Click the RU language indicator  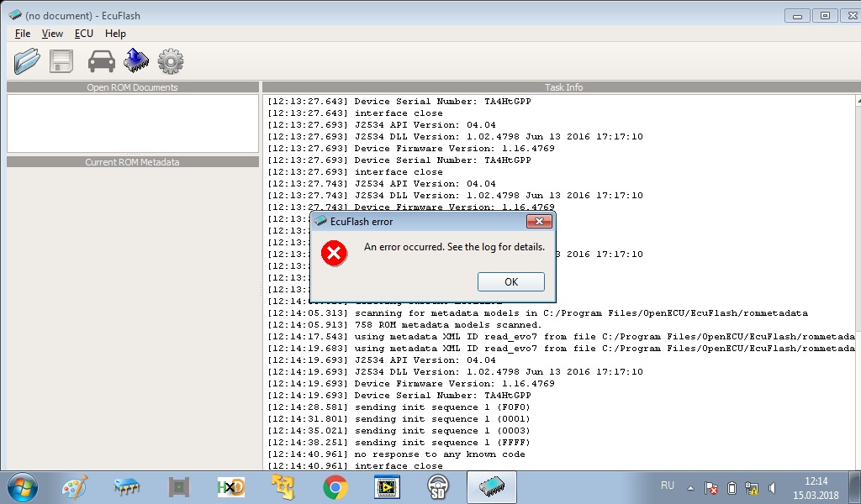(667, 486)
